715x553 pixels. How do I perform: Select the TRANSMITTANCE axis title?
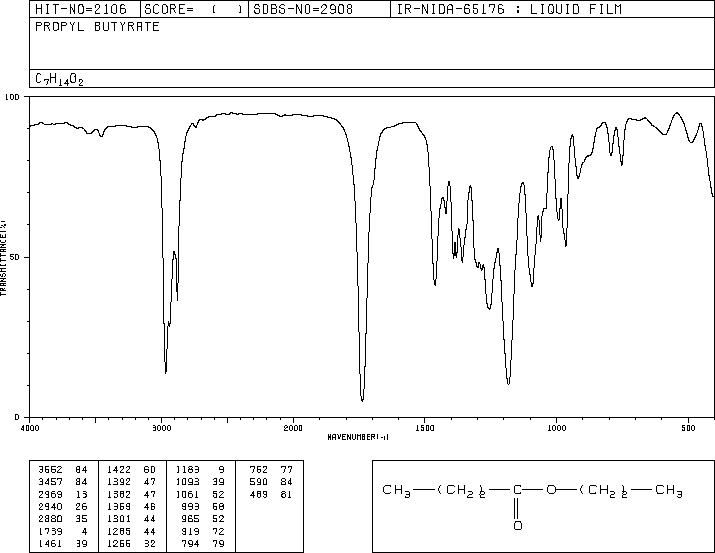(x=3, y=258)
